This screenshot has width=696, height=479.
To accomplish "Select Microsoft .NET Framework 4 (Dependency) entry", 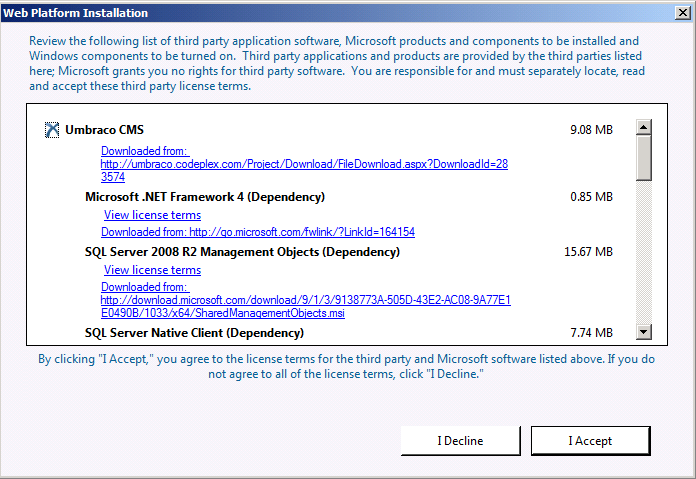I will tap(205, 197).
